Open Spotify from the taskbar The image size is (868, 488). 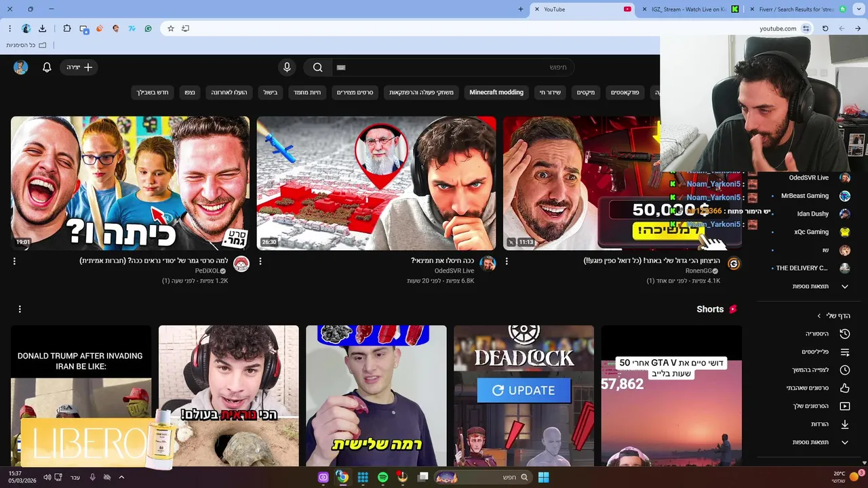382,477
